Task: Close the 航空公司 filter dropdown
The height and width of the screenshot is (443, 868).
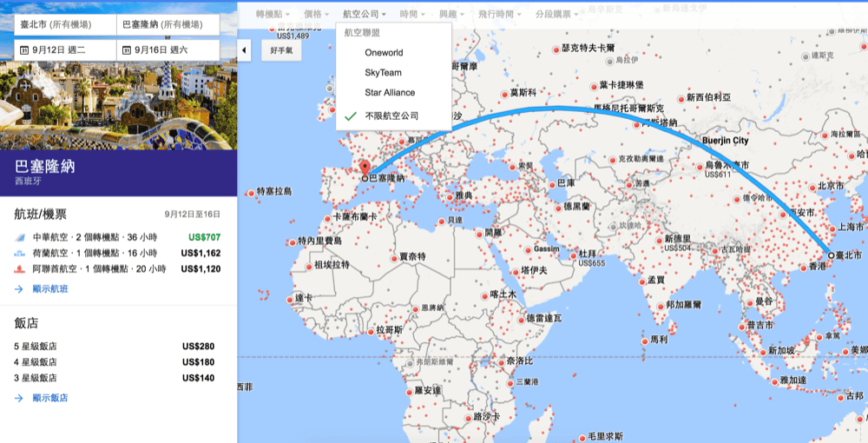Action: coord(365,15)
